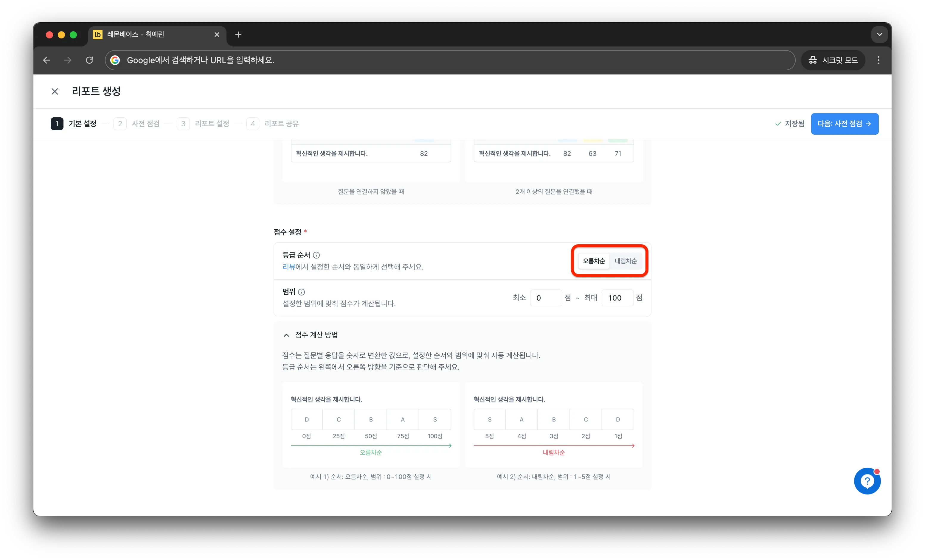Open the blue help chat bubble
Viewport: 925px width, 560px height.
(x=867, y=481)
